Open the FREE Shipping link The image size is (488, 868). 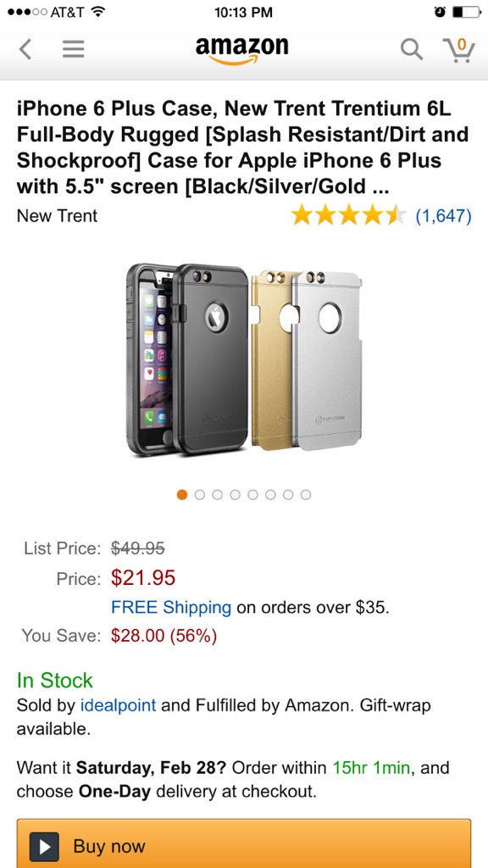[171, 607]
